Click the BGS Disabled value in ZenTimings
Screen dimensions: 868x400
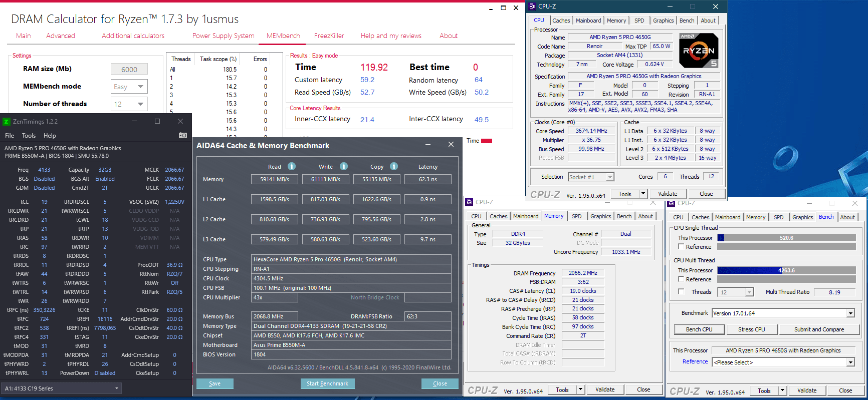(44, 179)
